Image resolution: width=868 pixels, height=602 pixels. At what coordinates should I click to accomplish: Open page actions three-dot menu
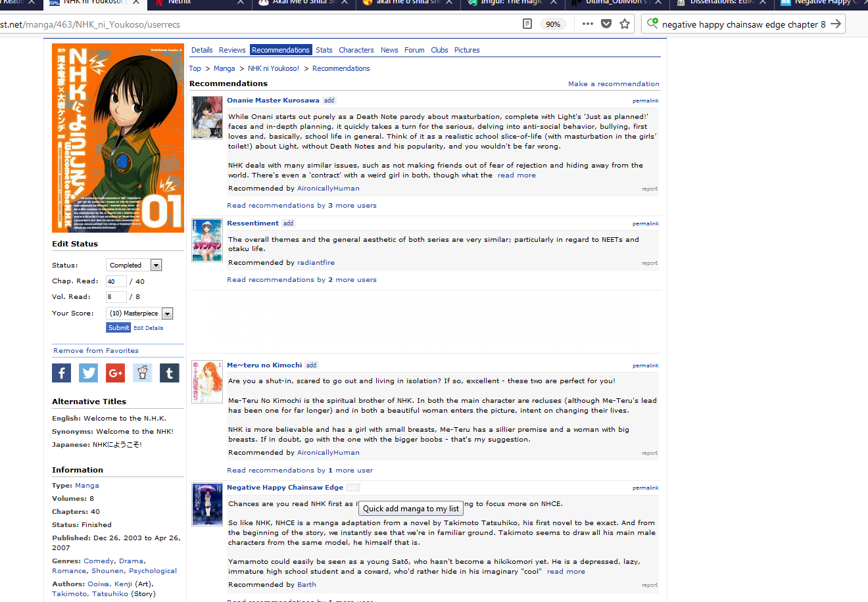click(588, 24)
